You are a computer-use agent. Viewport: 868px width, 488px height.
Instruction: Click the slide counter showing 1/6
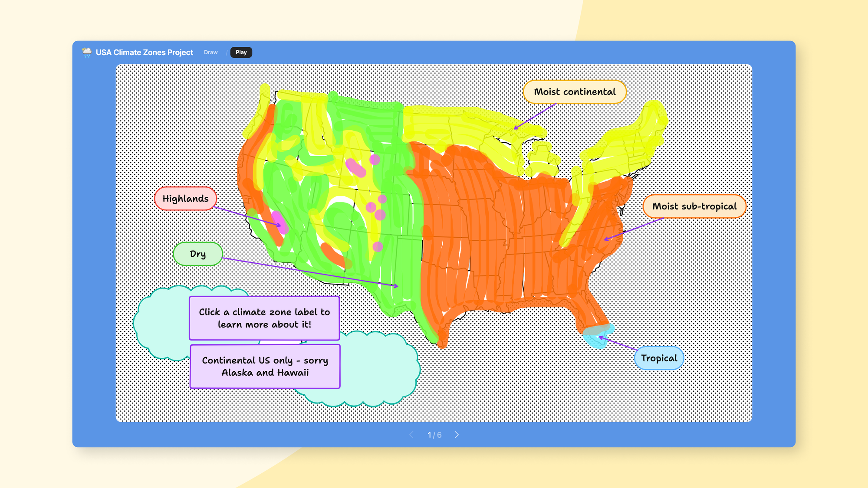[434, 435]
